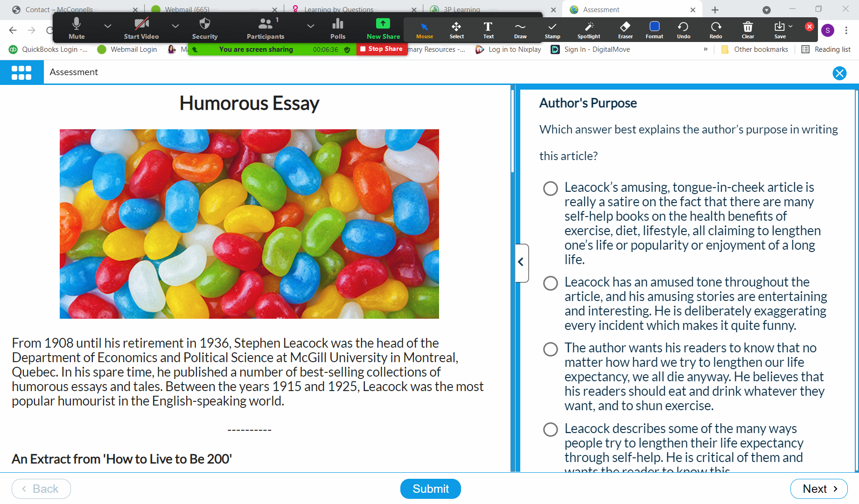Open the Webmail (665) browser tab

tap(187, 9)
